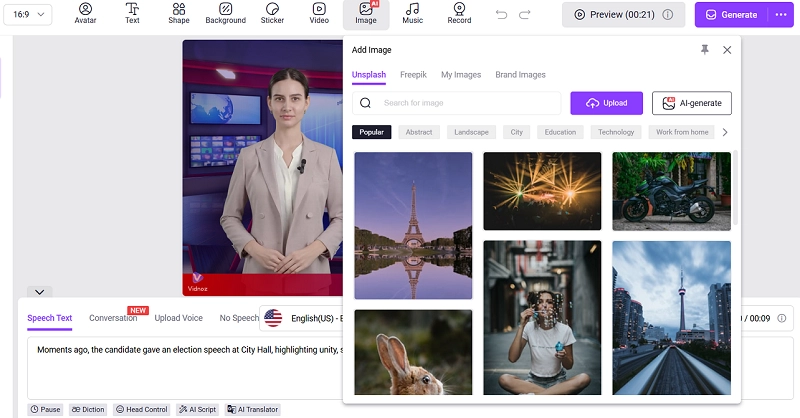Viewport: 800px width, 418px height.
Task: Open the Avatar tool
Action: pyautogui.click(x=85, y=13)
